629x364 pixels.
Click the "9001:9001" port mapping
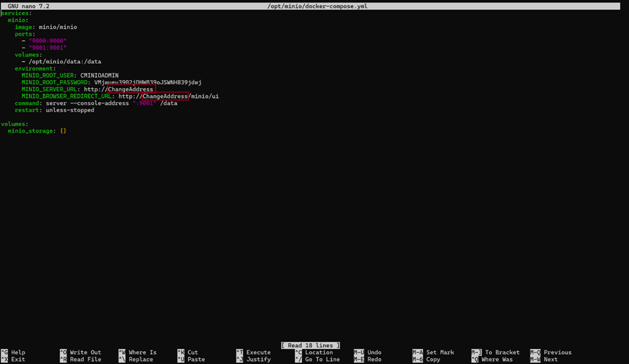point(47,48)
